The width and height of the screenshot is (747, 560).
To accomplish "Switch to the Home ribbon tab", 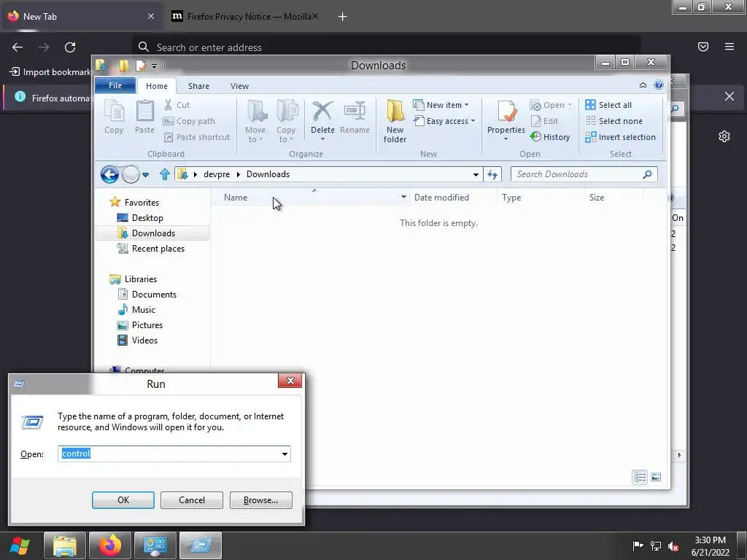I will tap(157, 86).
